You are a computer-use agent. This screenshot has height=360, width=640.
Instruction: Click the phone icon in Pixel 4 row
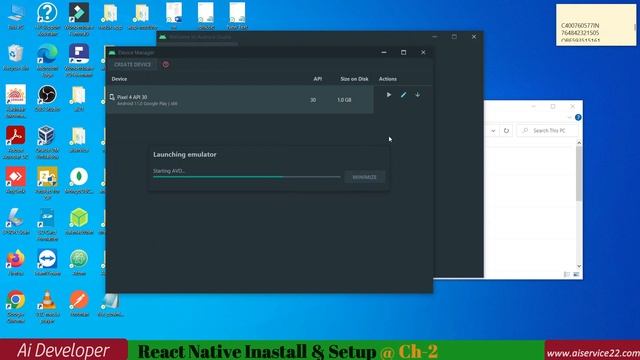112,97
